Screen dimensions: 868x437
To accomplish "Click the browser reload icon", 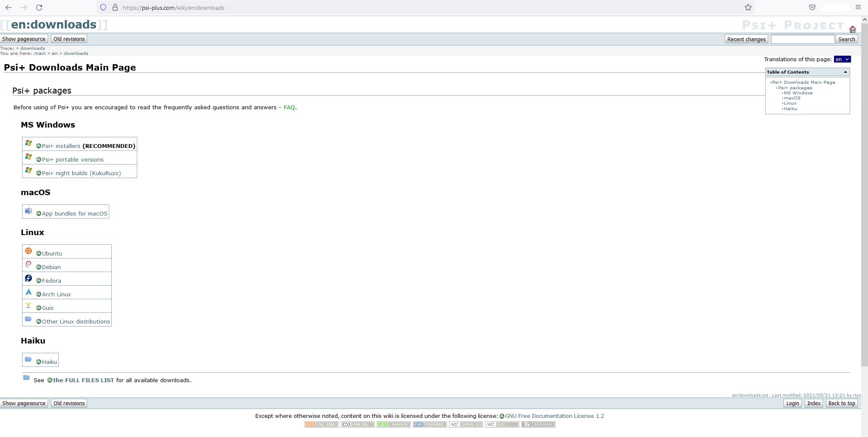I will click(39, 8).
